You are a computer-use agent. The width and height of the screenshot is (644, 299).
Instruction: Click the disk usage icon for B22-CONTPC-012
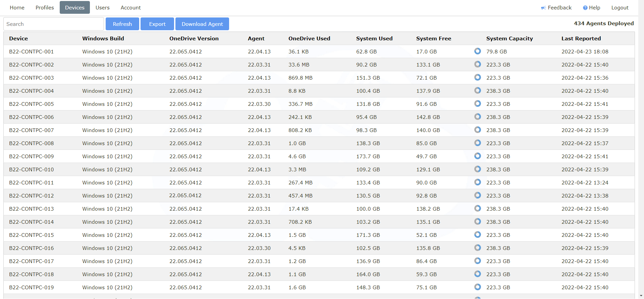click(478, 195)
